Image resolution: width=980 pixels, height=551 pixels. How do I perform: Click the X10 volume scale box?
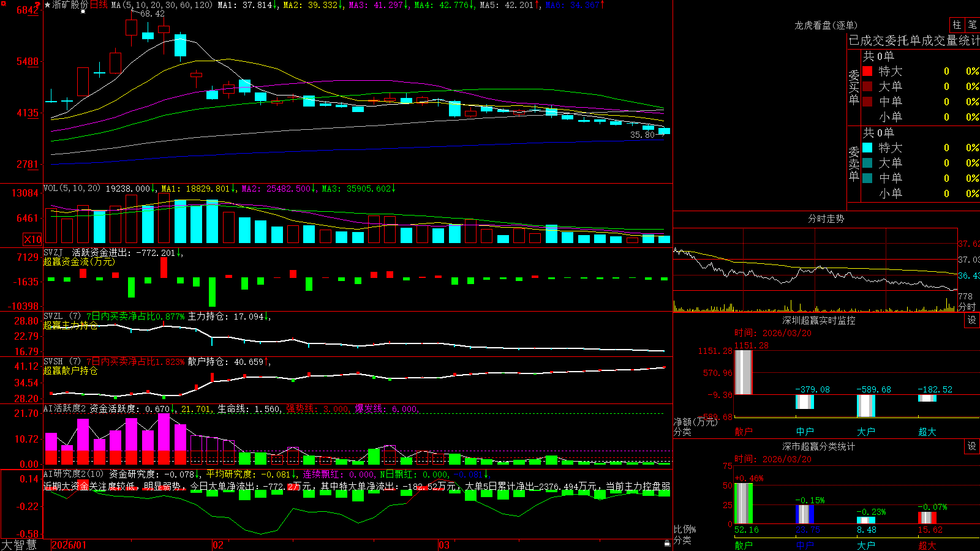[32, 239]
